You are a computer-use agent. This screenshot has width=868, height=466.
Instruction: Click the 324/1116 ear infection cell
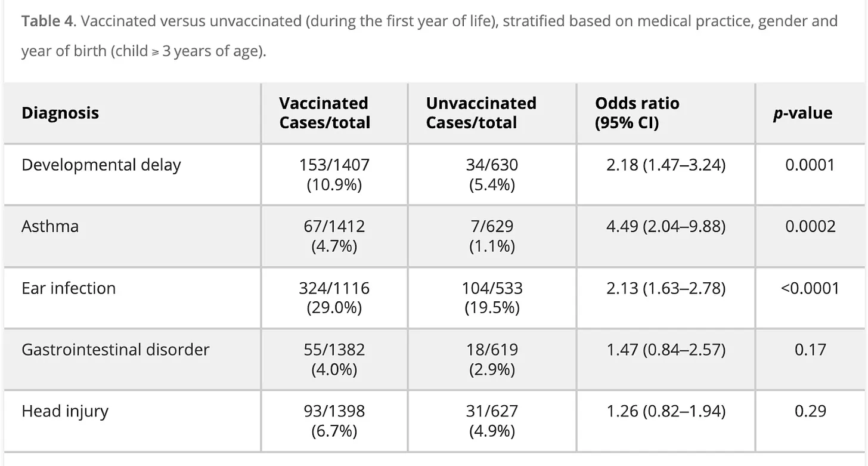(x=334, y=297)
